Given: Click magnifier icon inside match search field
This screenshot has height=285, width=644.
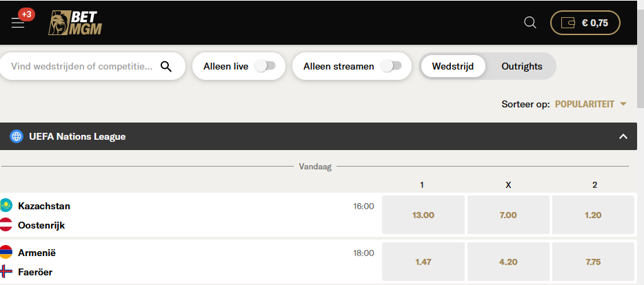Looking at the screenshot, I should point(166,67).
